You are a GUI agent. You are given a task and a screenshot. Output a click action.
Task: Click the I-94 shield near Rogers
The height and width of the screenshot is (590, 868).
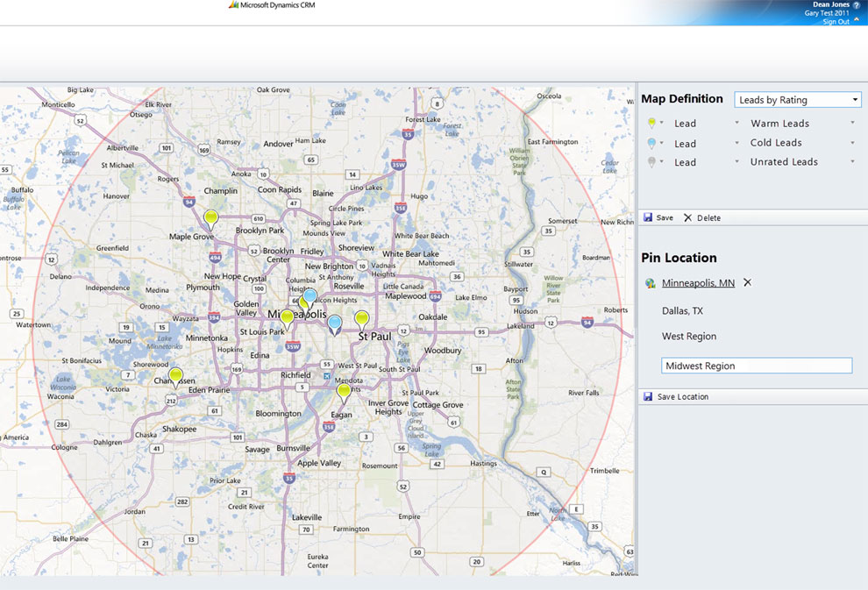point(189,202)
